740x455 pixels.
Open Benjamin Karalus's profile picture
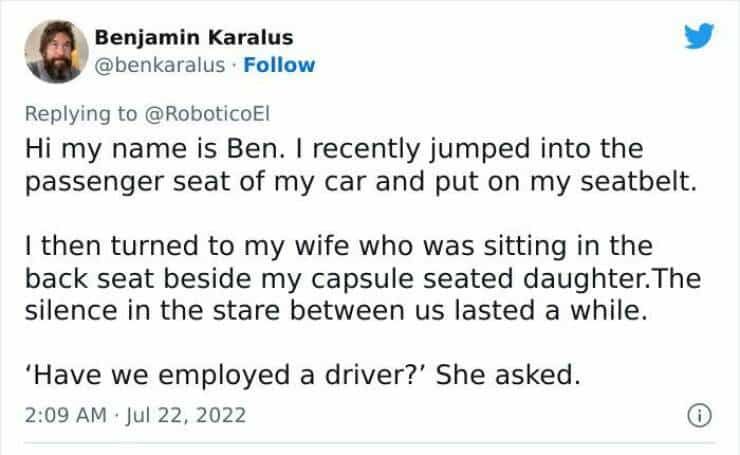[55, 52]
